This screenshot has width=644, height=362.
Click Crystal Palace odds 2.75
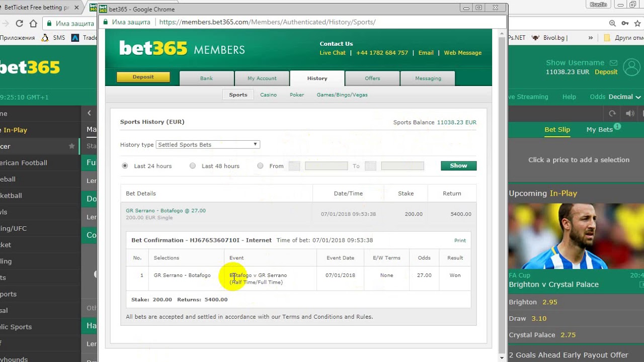point(568,335)
